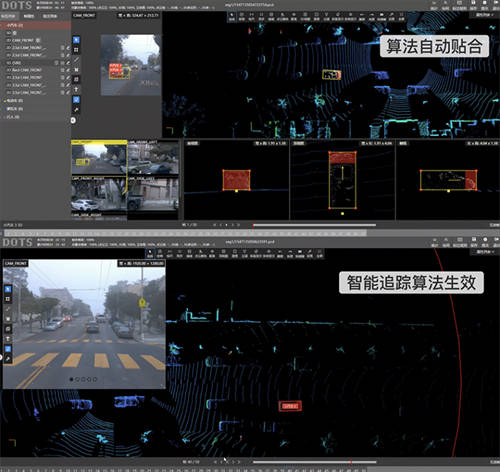This screenshot has height=472, width=500.
Task: Switch to the second tab in the left panel
Action: 29,16
